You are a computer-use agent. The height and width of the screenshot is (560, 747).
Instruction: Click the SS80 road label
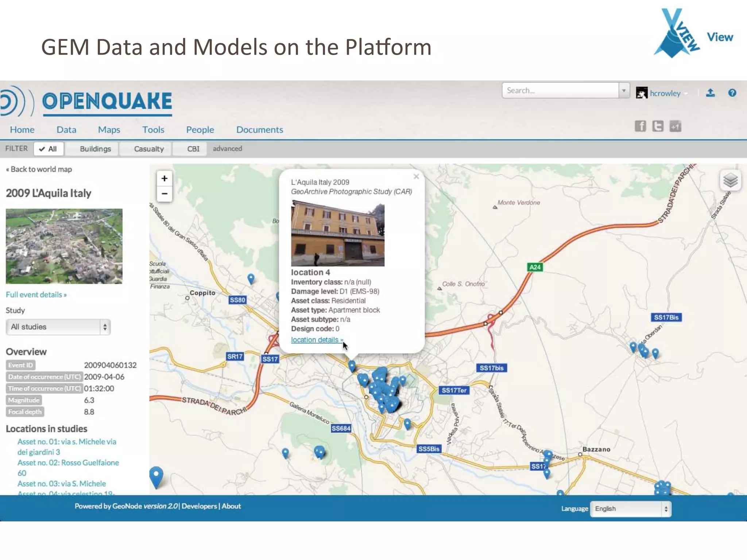(237, 300)
